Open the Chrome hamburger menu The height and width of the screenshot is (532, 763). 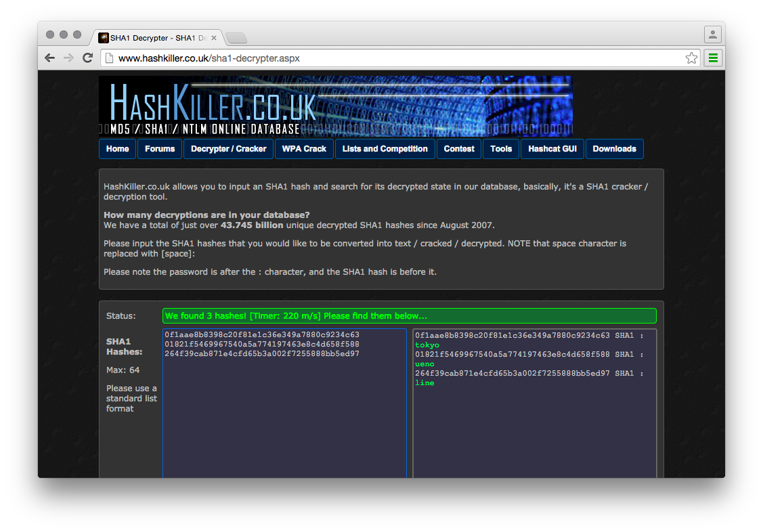[713, 58]
